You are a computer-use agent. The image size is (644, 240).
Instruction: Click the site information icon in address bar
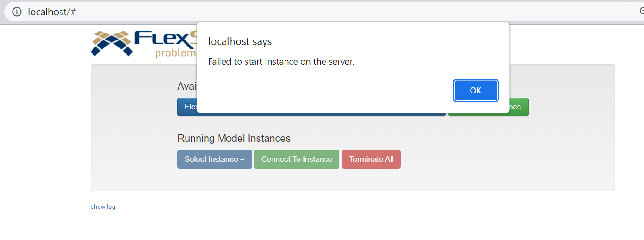tap(17, 12)
